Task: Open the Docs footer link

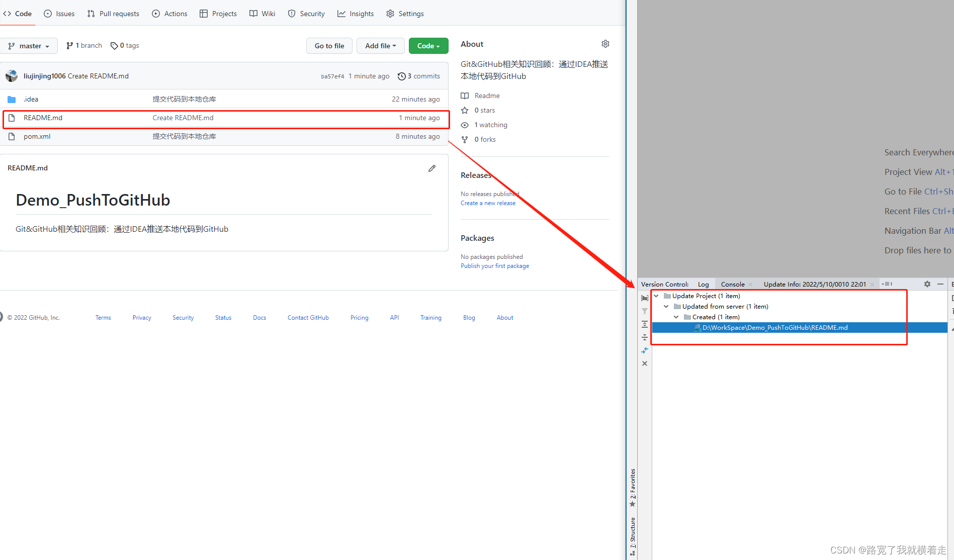Action: 259,318
